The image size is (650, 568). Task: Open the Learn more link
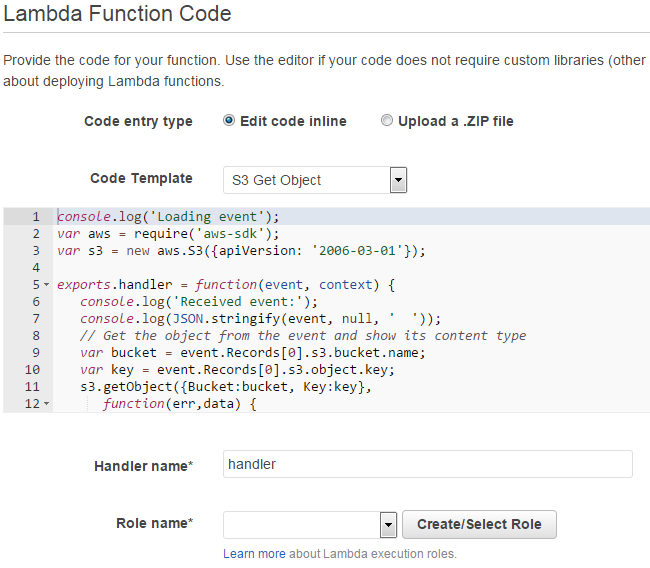point(254,554)
